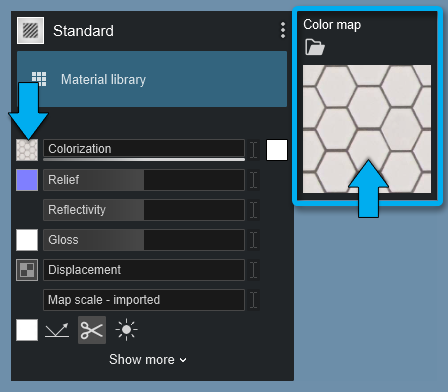Click the text cursor icon beside Relief
Viewport: 448px width, 392px height.
[254, 180]
